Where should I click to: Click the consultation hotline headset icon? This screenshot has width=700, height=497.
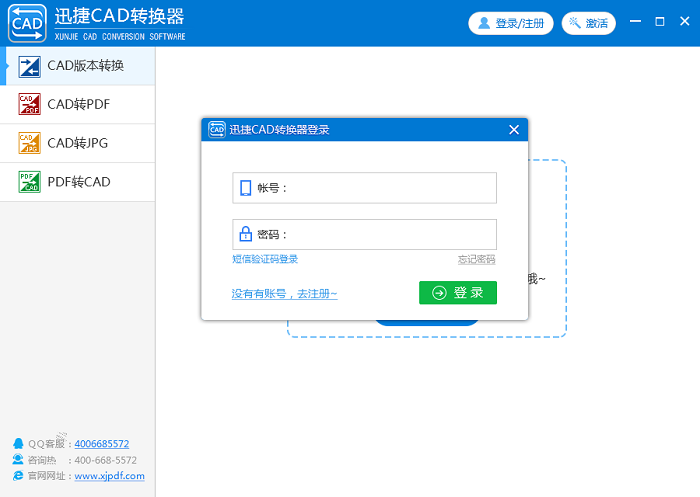click(18, 459)
